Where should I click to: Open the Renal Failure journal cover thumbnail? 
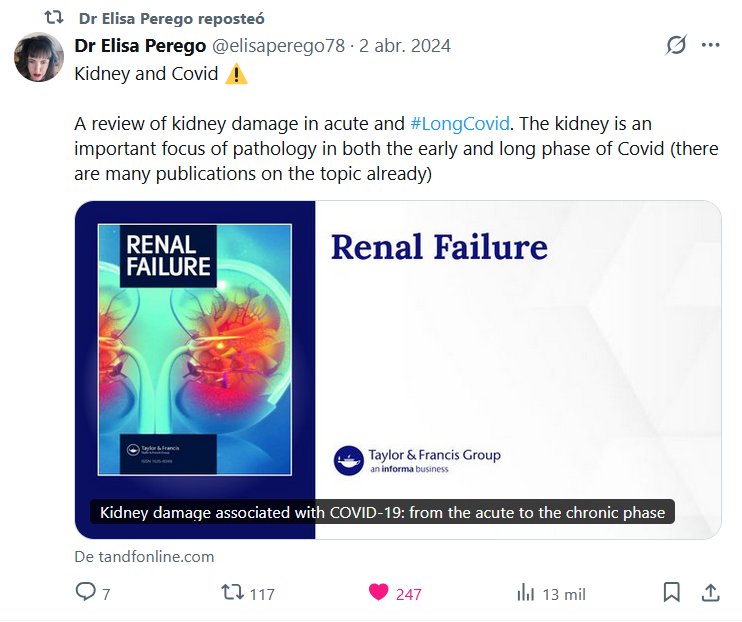(x=195, y=349)
